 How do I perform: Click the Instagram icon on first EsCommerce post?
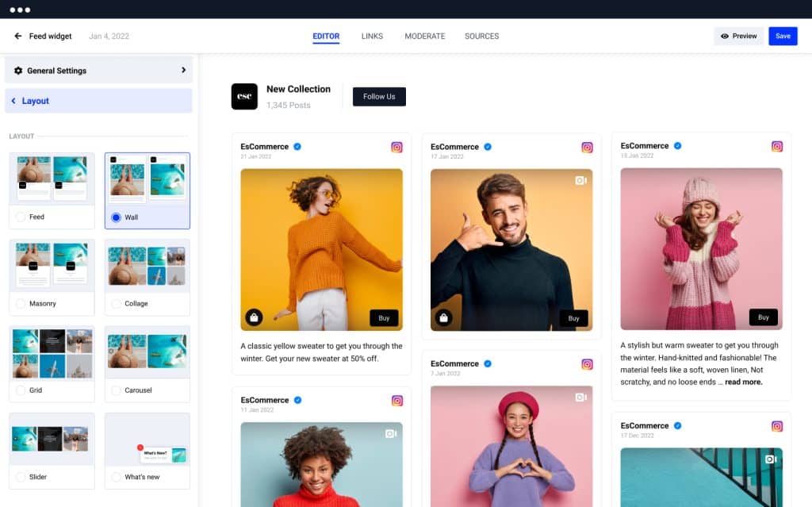click(396, 147)
